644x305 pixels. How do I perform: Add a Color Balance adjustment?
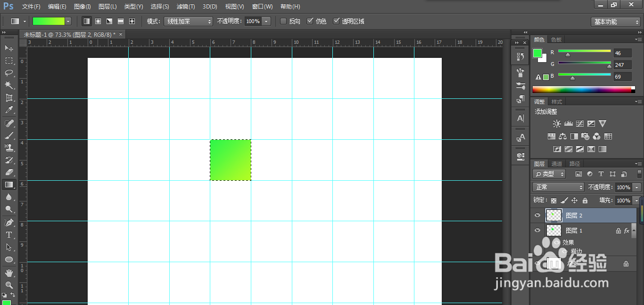[562, 136]
